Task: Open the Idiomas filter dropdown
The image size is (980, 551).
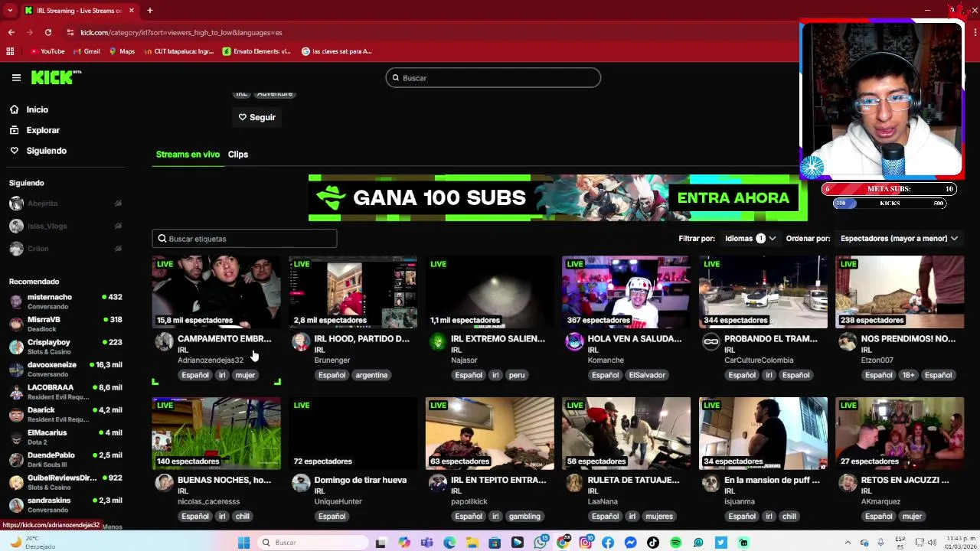Action: click(750, 239)
